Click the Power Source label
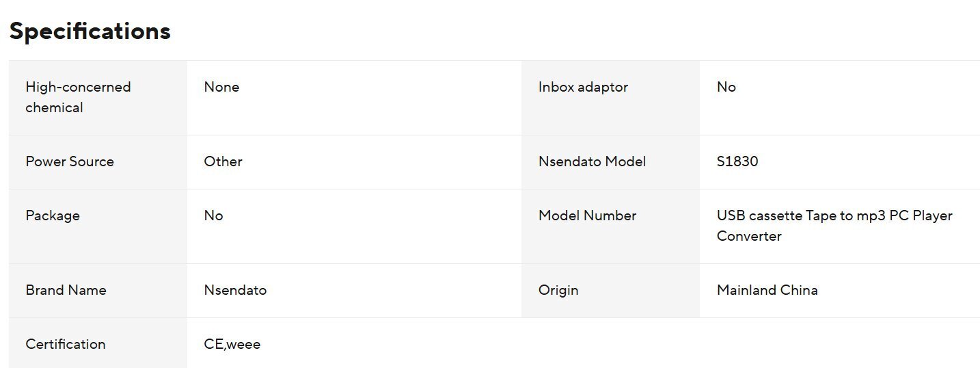The width and height of the screenshot is (980, 368). click(x=70, y=161)
